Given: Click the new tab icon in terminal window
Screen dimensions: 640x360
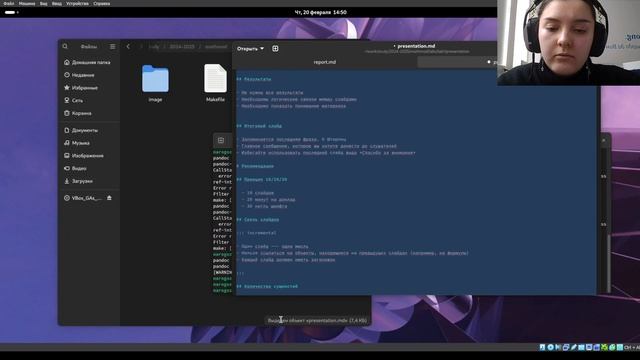Looking at the screenshot, I should coord(221,140).
